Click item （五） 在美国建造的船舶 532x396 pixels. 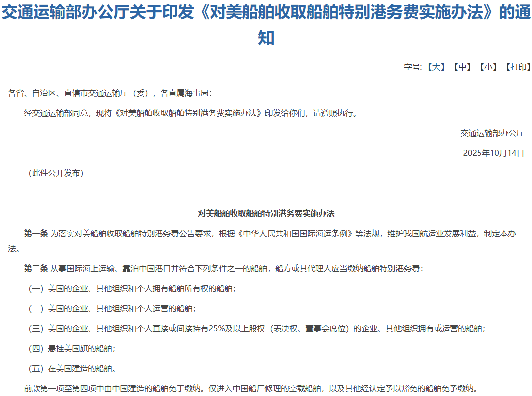pyautogui.click(x=73, y=369)
